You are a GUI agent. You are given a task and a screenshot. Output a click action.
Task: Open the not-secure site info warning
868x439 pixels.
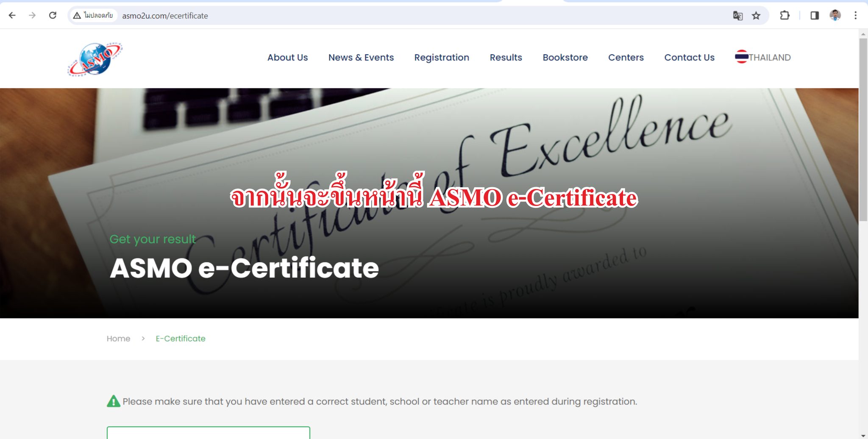pos(93,16)
